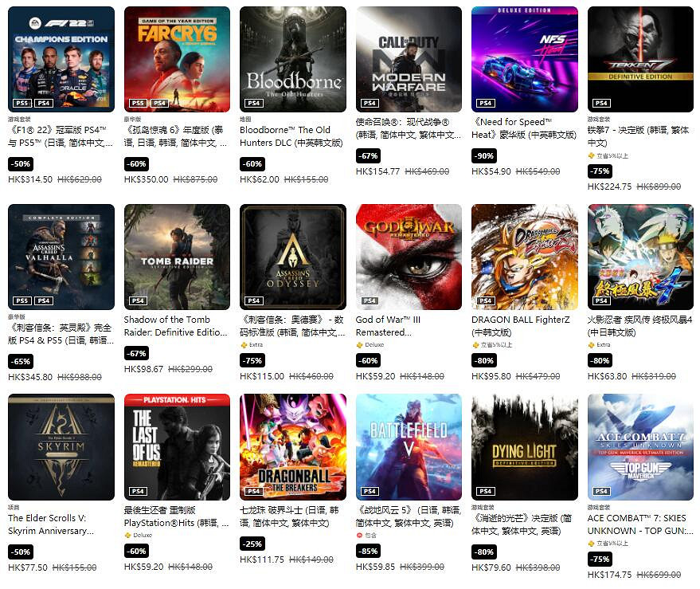Open the DRAGON BALL FighterZ title link
700x589 pixels.
pyautogui.click(x=521, y=326)
